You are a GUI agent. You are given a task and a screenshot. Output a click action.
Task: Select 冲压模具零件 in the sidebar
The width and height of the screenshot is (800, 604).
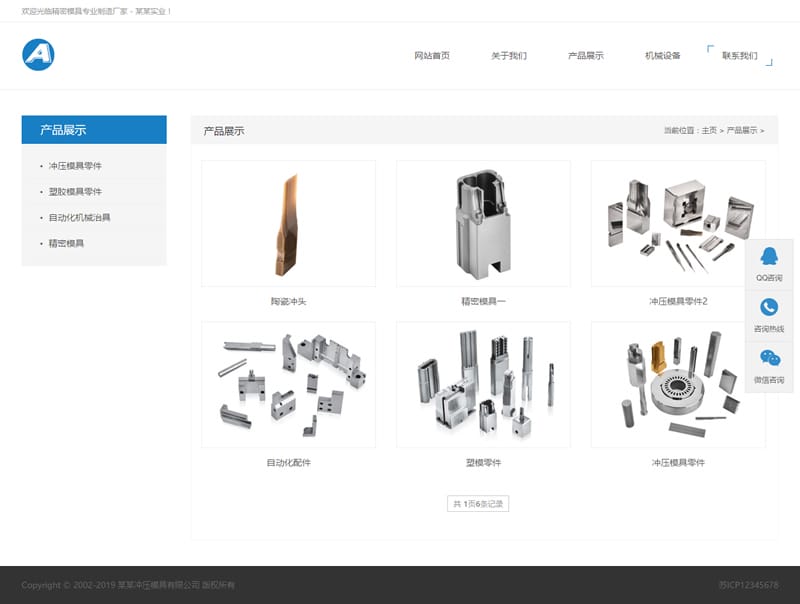(x=78, y=166)
